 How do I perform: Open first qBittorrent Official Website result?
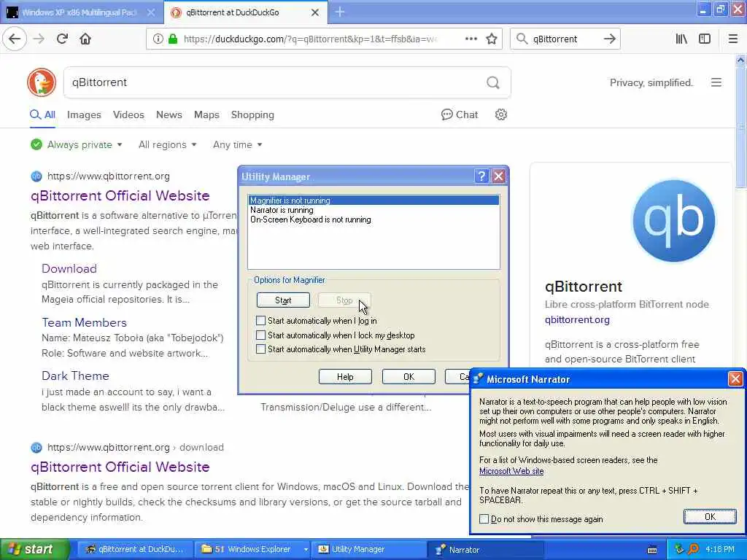pos(120,195)
